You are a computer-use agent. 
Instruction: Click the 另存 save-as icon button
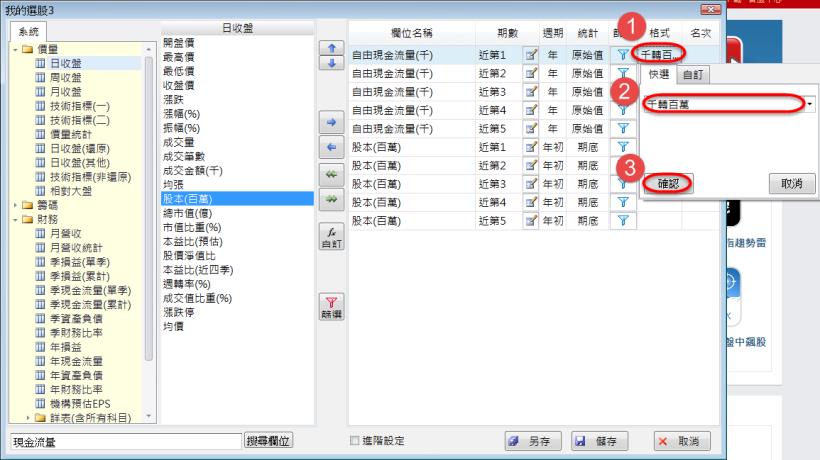pos(533,441)
